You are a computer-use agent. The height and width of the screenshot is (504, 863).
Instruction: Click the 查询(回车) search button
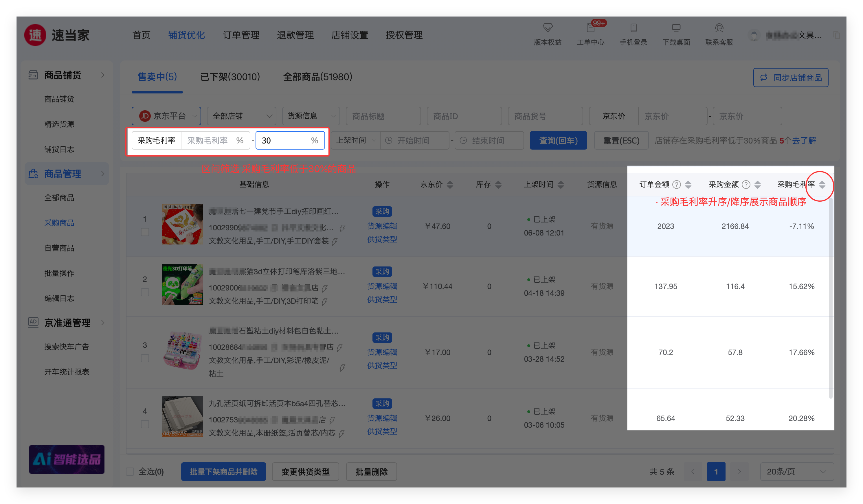tap(558, 140)
